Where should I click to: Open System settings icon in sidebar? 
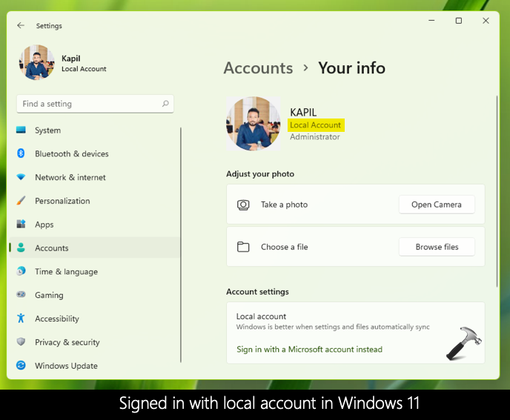[21, 130]
